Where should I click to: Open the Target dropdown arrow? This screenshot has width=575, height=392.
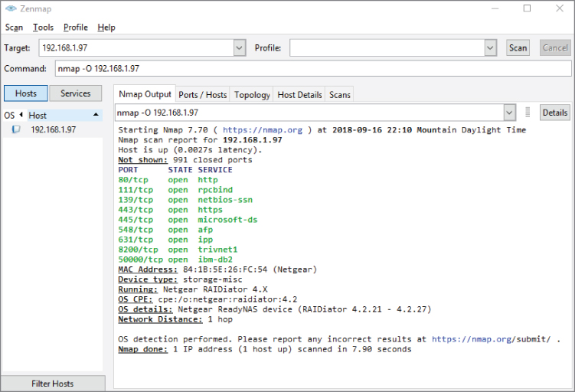point(239,47)
